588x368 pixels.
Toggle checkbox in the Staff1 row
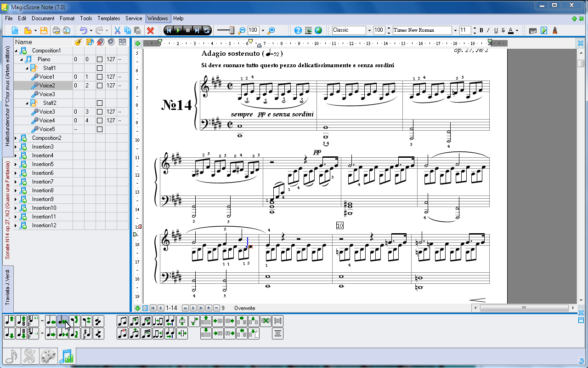pyautogui.click(x=100, y=68)
